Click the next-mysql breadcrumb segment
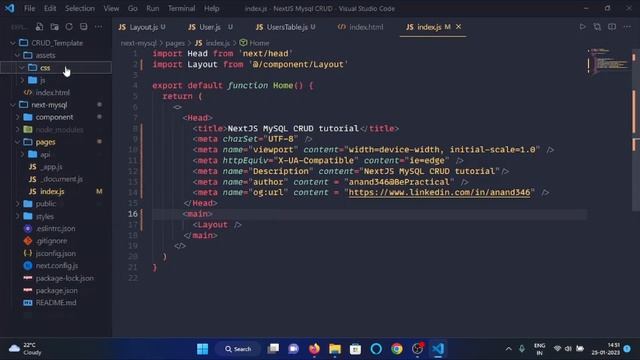The width and height of the screenshot is (640, 360). click(x=138, y=43)
